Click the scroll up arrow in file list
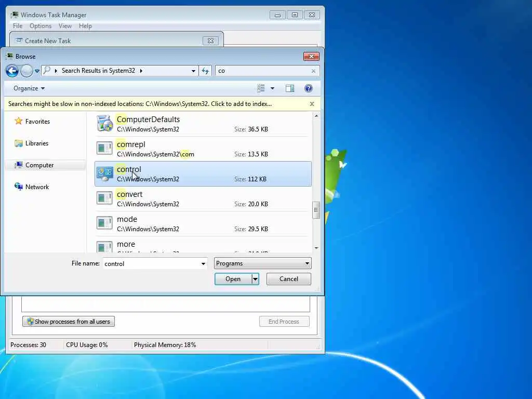The width and height of the screenshot is (532, 399). pyautogui.click(x=316, y=116)
